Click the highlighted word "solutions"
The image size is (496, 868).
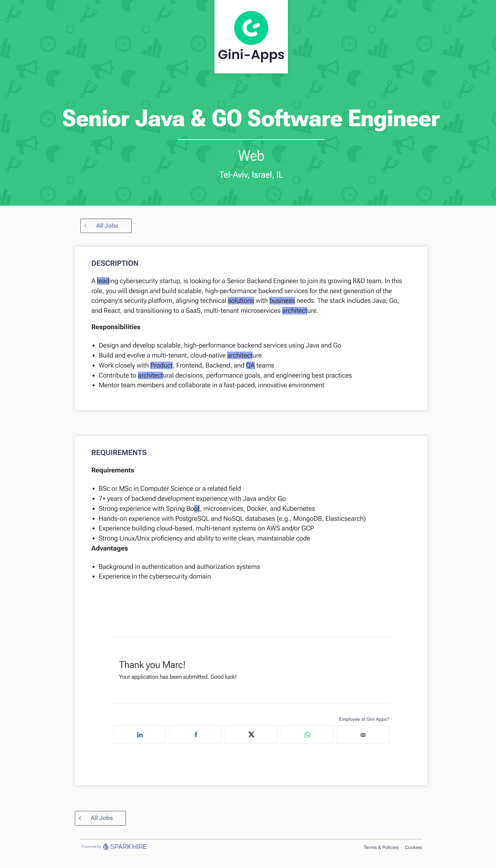click(x=240, y=300)
